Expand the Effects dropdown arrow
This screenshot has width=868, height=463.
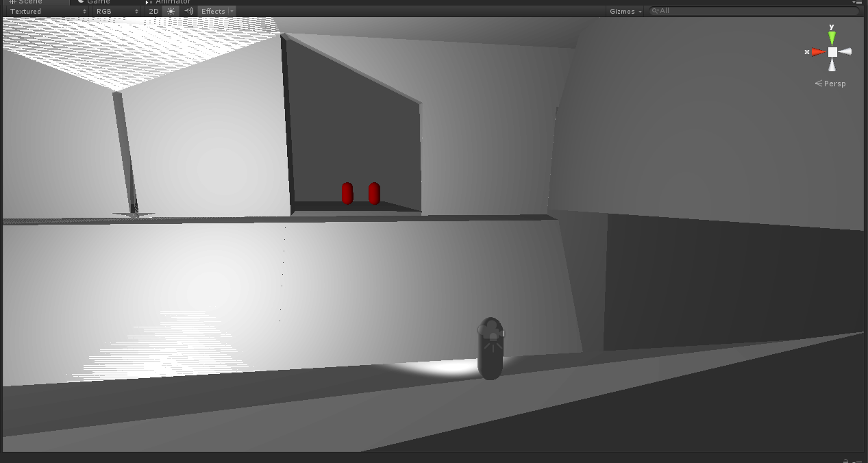point(232,11)
